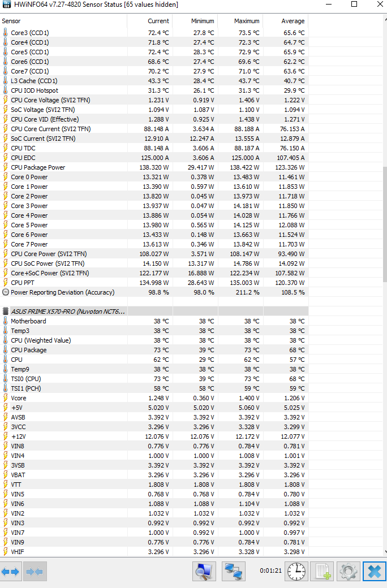Click the thermometer icon beside Core3 (CCD1)
Viewport: 387px width, 588px height.
pyautogui.click(x=5, y=33)
